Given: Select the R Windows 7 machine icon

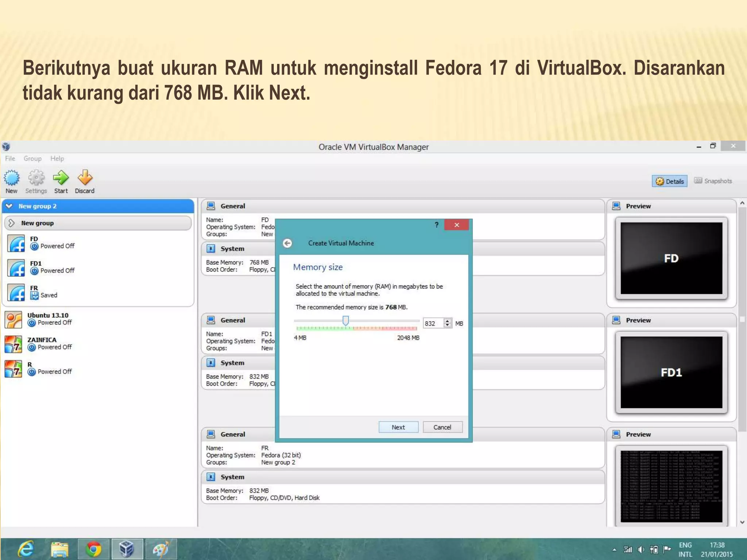Looking at the screenshot, I should (13, 369).
